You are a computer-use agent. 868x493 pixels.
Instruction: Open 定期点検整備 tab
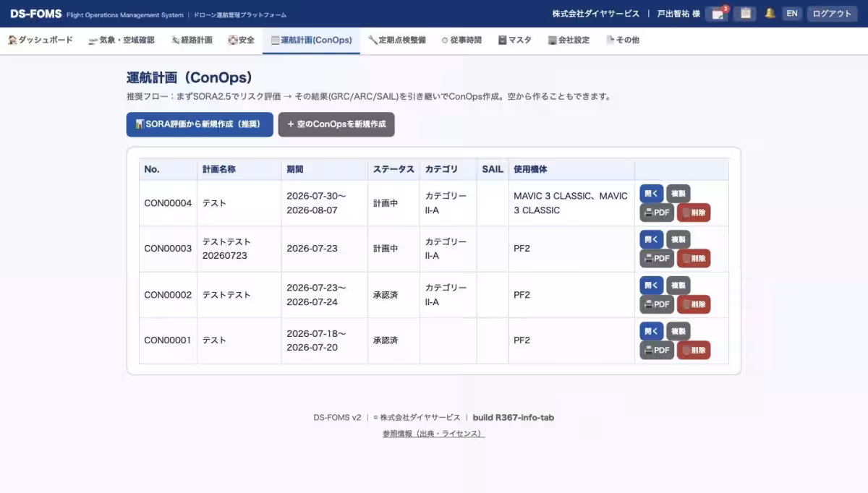396,40
